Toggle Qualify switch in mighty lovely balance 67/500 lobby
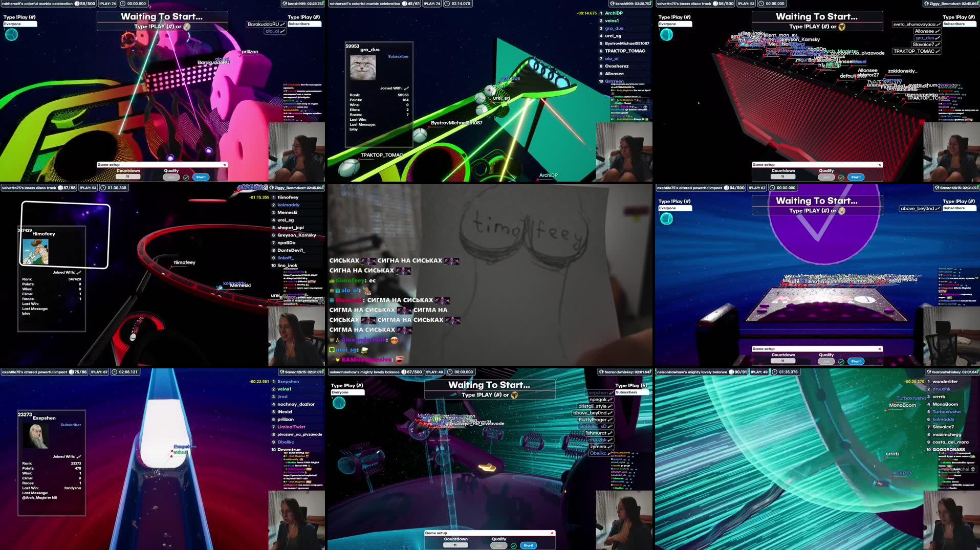The image size is (980, 550). pos(498,545)
